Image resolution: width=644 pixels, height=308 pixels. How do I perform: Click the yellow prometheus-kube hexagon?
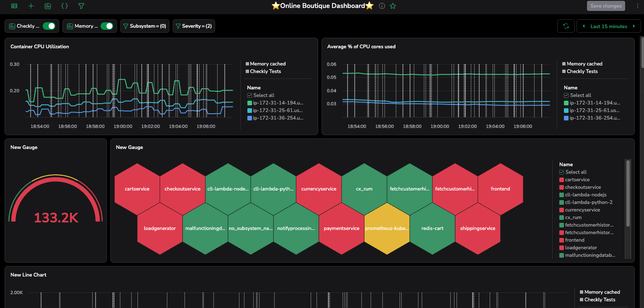(386, 228)
